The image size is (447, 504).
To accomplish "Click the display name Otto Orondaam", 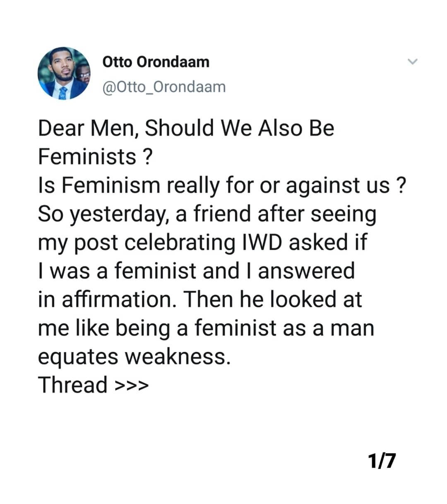I will [x=156, y=62].
